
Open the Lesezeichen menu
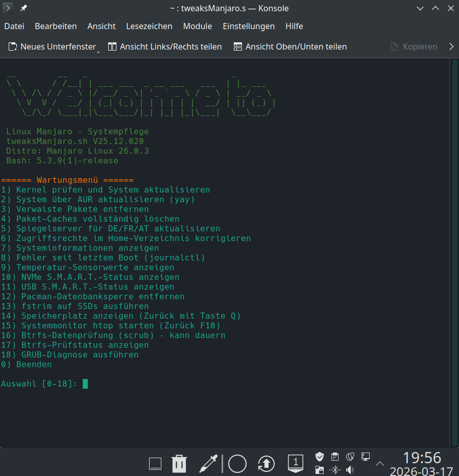pyautogui.click(x=149, y=26)
